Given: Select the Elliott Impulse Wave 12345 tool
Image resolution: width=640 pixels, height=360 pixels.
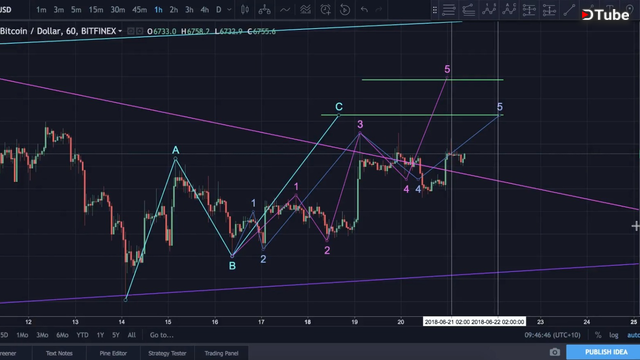Looking at the screenshot, I should (489, 10).
